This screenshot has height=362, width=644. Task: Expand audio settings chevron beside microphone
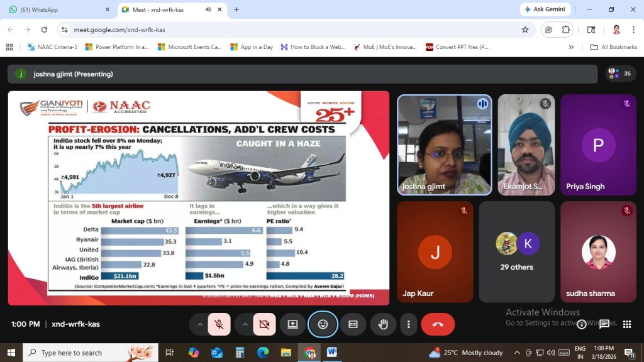coord(200,324)
